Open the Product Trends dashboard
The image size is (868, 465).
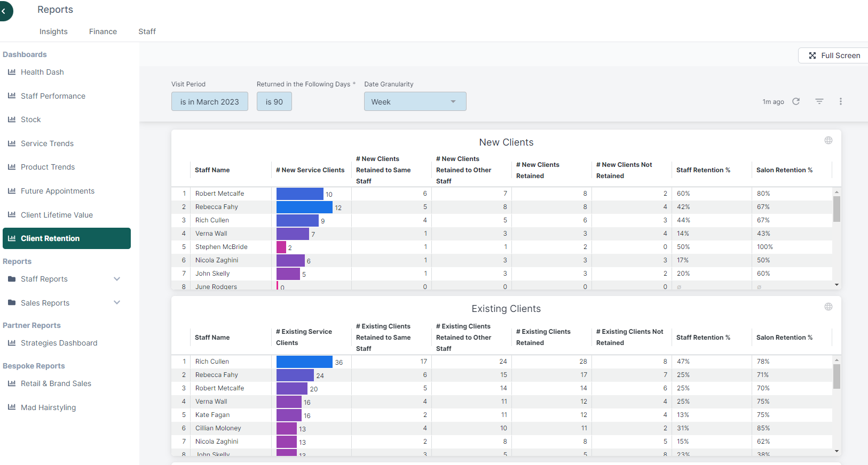point(48,167)
